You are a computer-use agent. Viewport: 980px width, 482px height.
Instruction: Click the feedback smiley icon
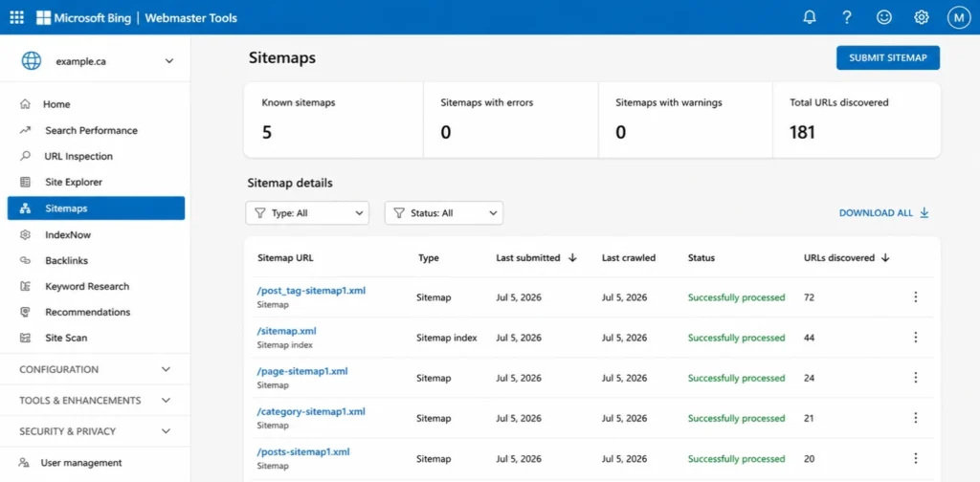click(883, 17)
